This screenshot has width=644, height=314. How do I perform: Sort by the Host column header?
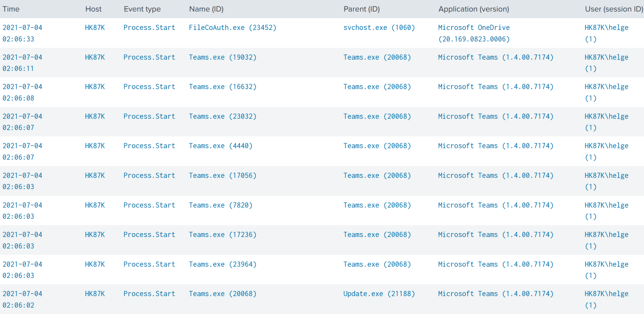point(93,9)
